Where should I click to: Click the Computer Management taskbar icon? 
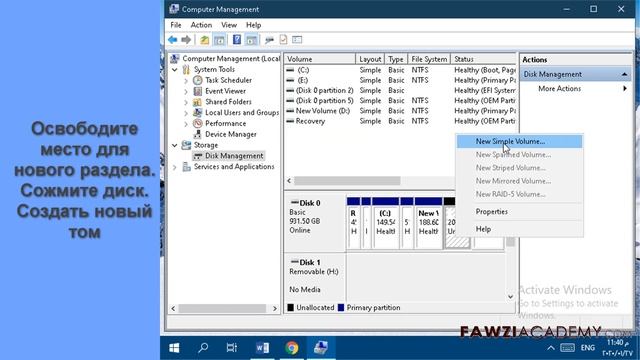[x=321, y=348]
